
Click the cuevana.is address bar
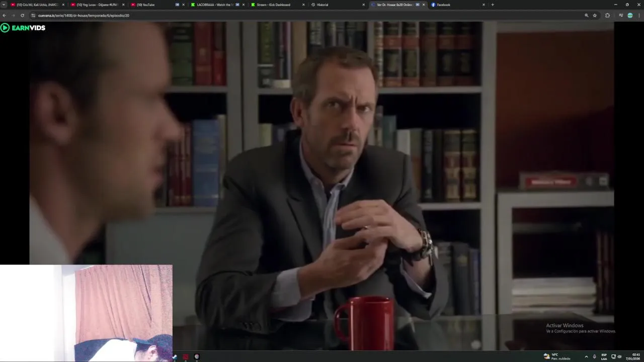302,16
